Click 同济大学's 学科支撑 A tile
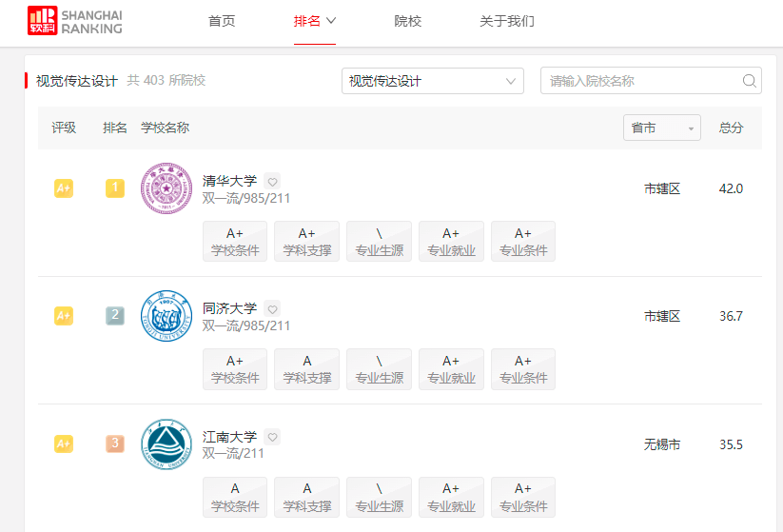Viewport: 783px width, 532px height. point(306,369)
